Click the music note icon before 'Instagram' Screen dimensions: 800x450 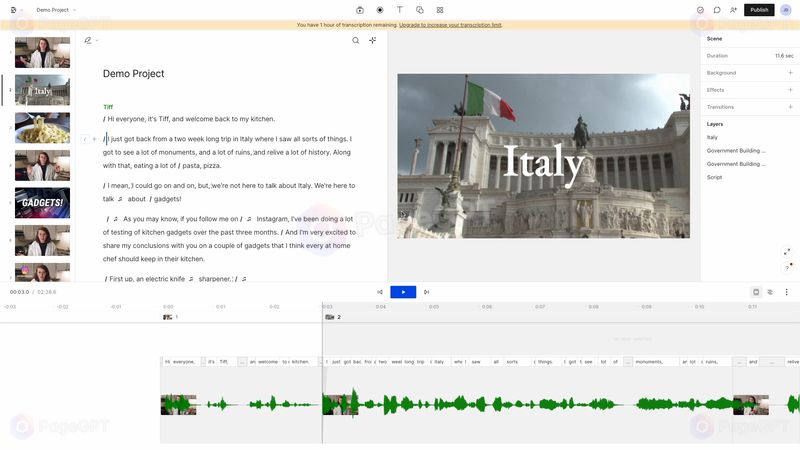tap(249, 219)
